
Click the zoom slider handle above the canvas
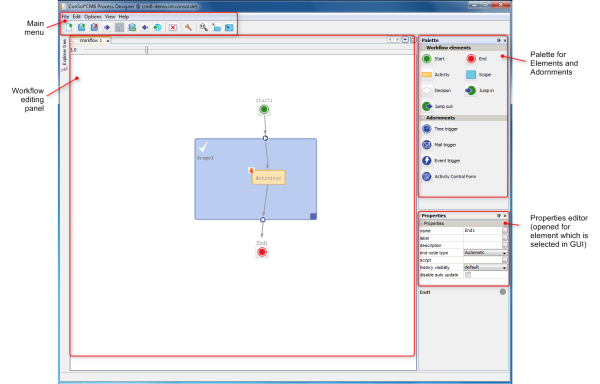[x=146, y=50]
